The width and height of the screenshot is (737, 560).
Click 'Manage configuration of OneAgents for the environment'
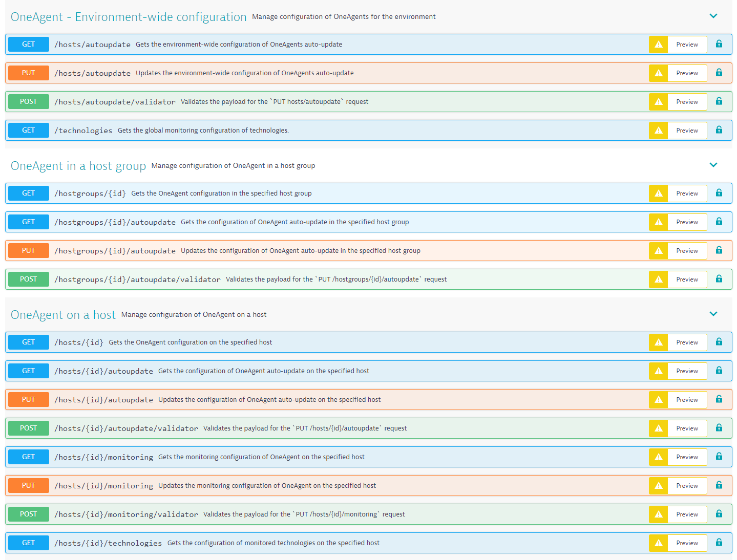pos(344,17)
